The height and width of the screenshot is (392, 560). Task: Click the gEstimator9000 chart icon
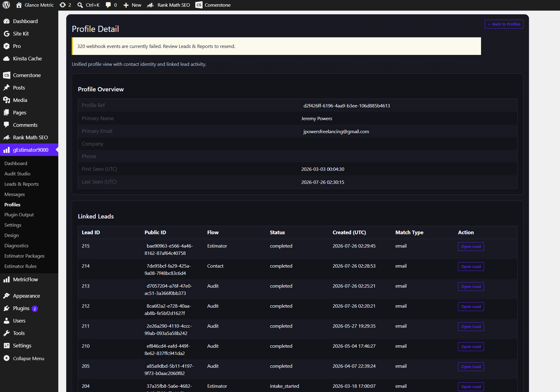pyautogui.click(x=6, y=150)
